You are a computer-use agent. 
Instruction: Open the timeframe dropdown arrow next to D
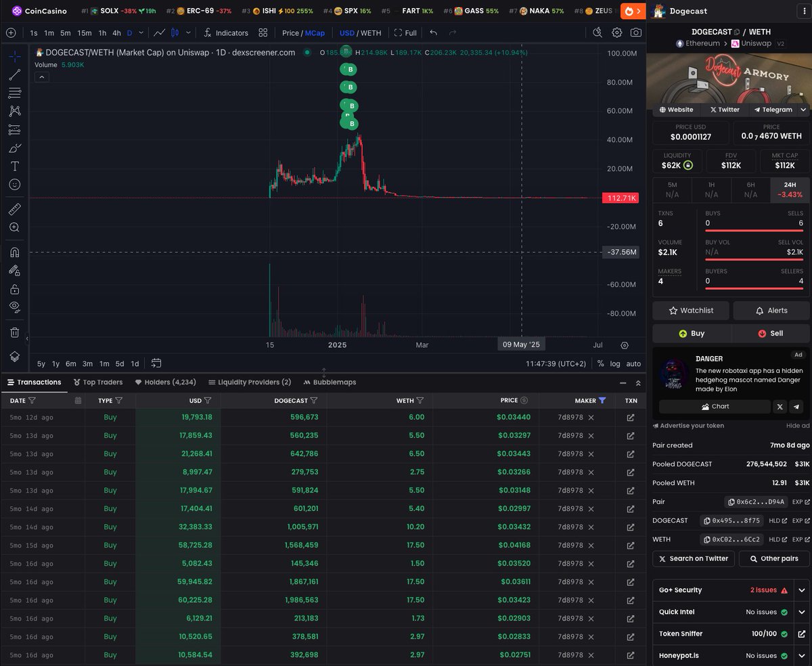tap(141, 32)
